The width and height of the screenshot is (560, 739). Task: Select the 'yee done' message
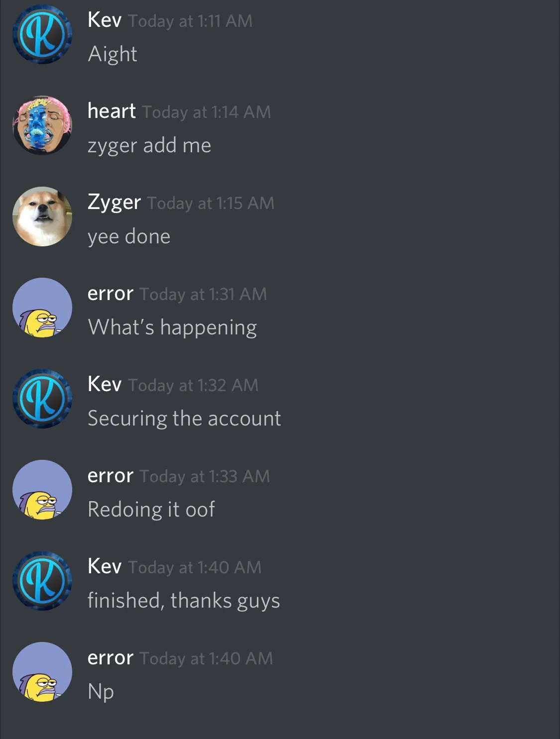129,237
